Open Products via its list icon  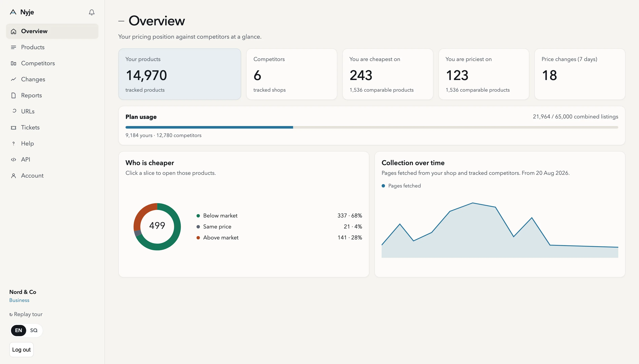[14, 47]
